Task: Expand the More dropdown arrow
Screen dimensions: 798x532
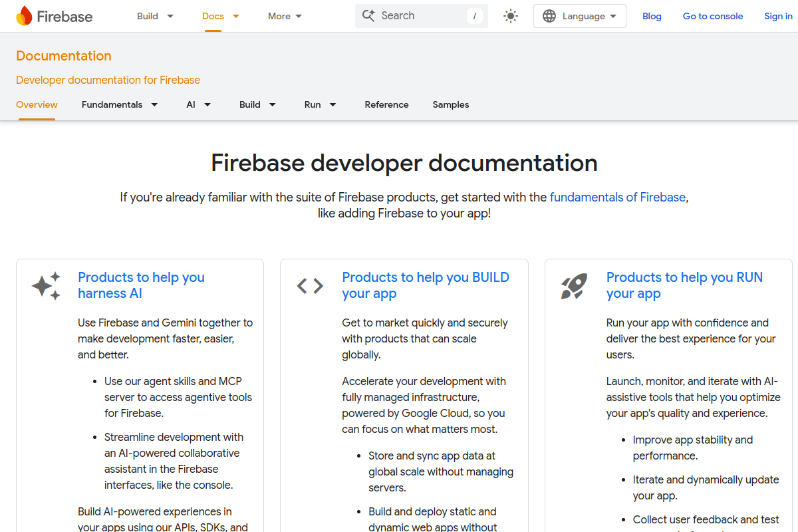Action: pyautogui.click(x=298, y=16)
